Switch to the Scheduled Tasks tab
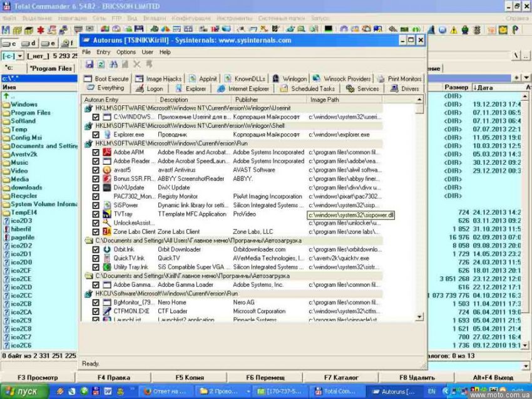 coord(308,88)
